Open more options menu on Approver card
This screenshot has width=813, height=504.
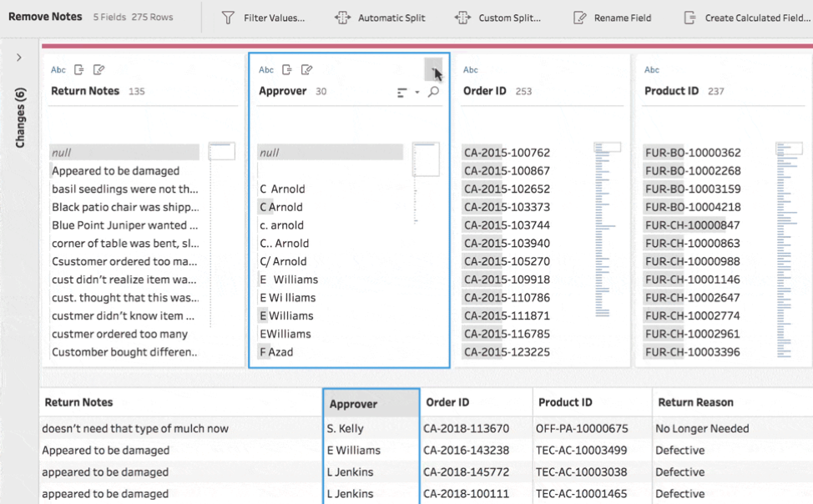pyautogui.click(x=433, y=69)
